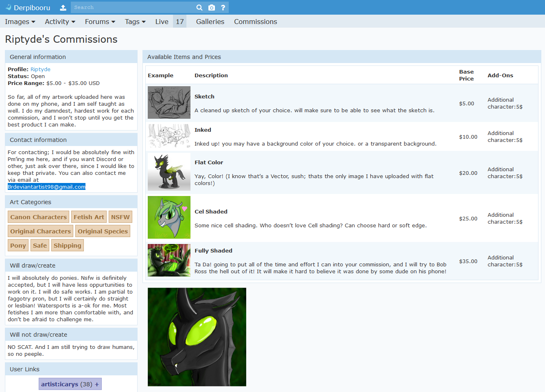Open the artist:icarys tag link
Viewport: 545px width, 392px height.
coord(59,384)
